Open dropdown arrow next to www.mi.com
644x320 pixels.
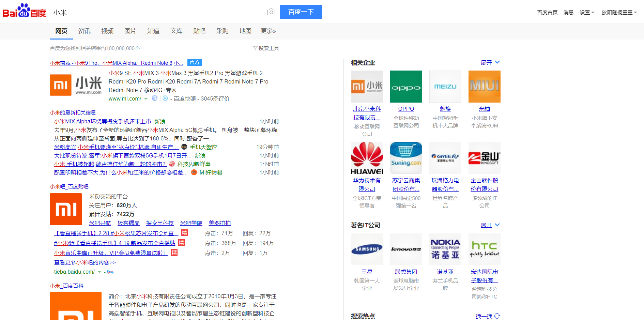click(x=146, y=99)
